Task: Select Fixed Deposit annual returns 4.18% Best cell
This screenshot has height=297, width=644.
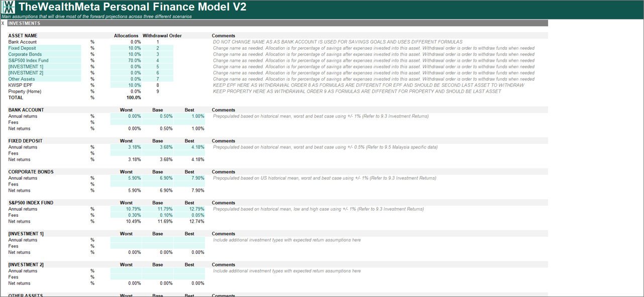Action: 189,147
